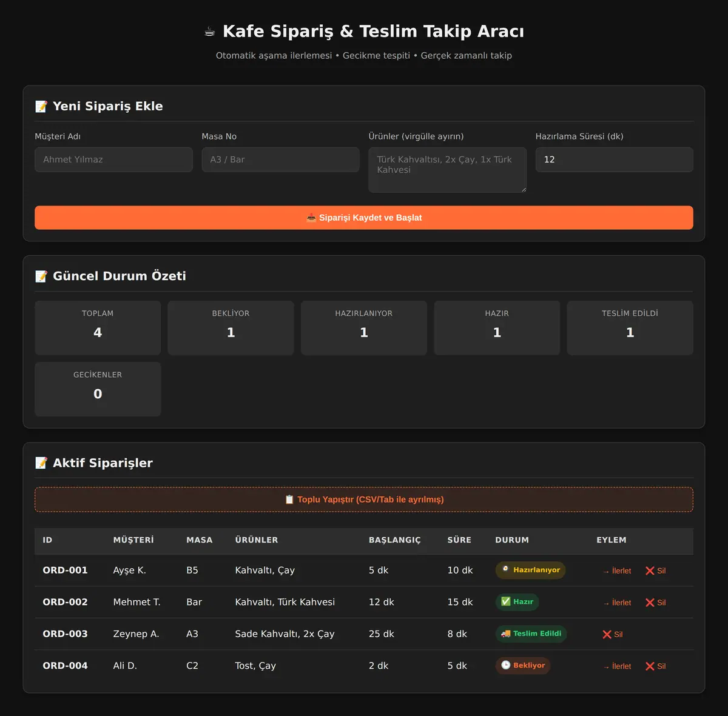The image size is (728, 716).
Task: Click customer name Mehmet T.
Action: tap(136, 602)
